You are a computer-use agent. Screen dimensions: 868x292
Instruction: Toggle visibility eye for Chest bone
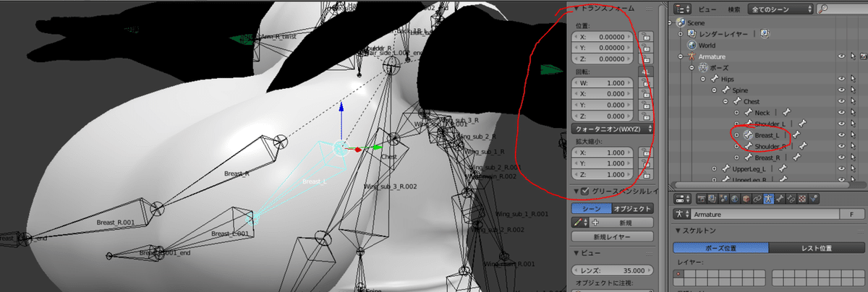pos(841,101)
